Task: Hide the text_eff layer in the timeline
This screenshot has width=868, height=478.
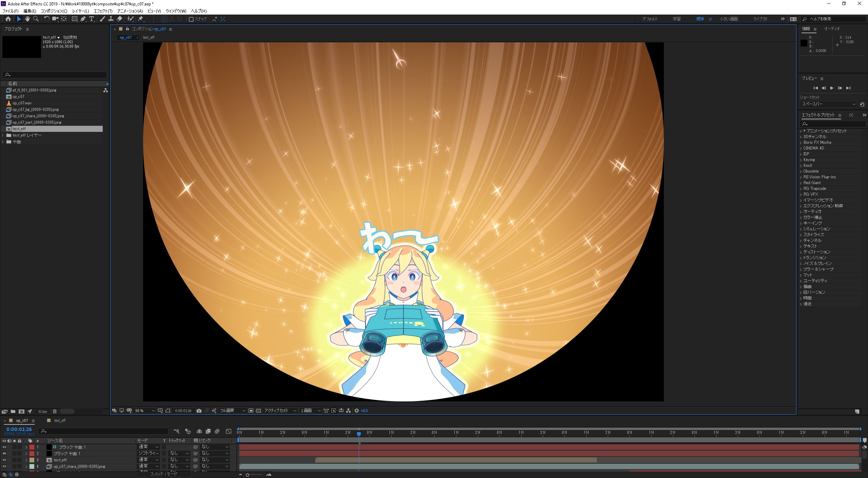Action: [4, 460]
